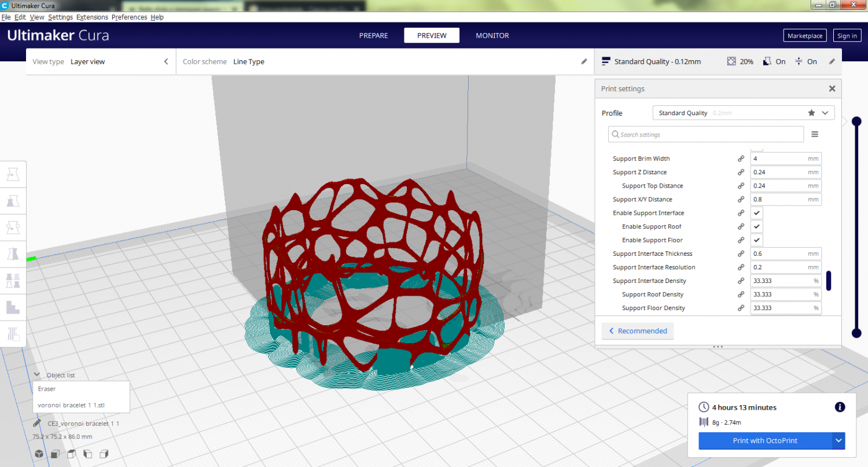868x467 pixels.
Task: Click Print with OctoPrint button
Action: point(765,441)
